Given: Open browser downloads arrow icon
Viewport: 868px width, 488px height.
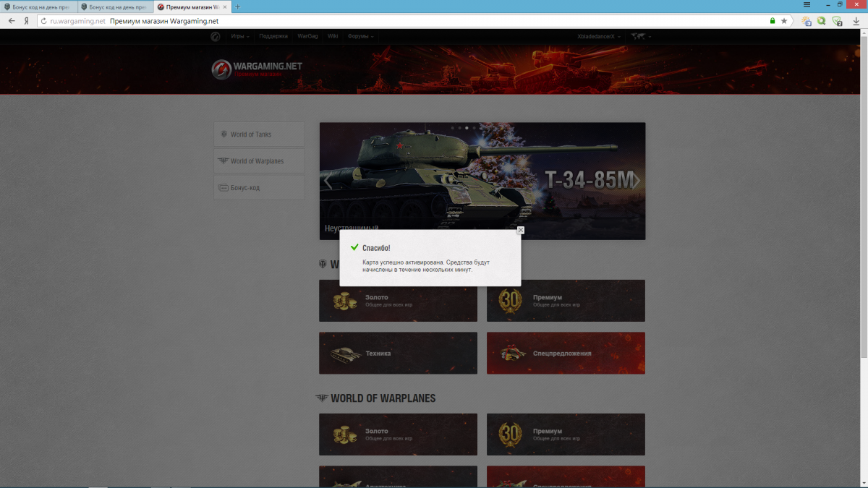Looking at the screenshot, I should [856, 21].
